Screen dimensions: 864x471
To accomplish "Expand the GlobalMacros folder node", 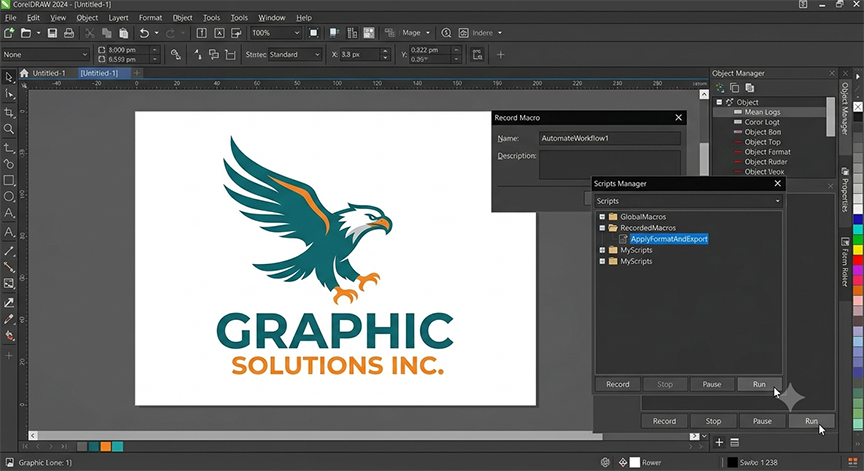I will coord(602,217).
